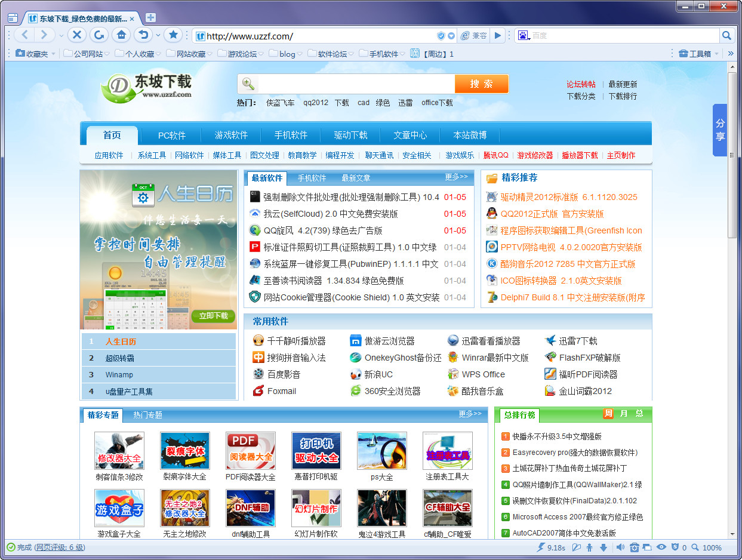Click the person icon in status bar
Image resolution: width=742 pixels, height=560 pixels.
tap(590, 547)
